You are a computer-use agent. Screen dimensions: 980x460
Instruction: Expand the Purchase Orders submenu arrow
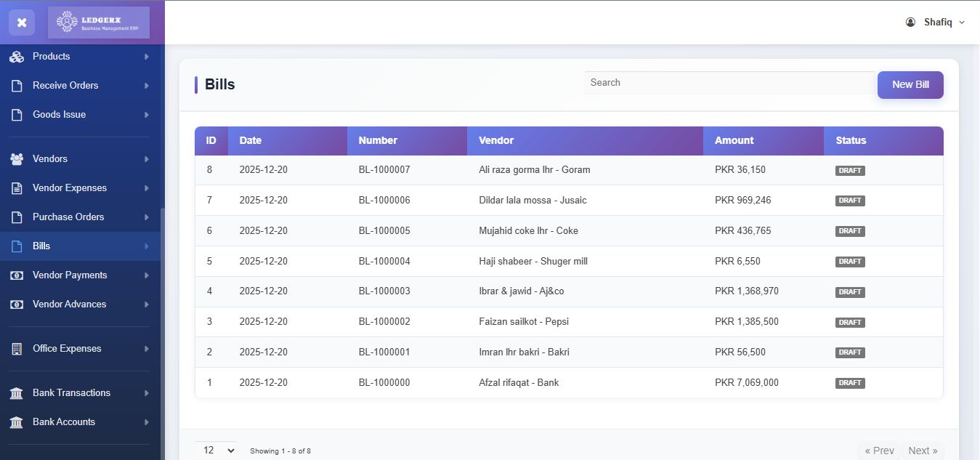(147, 217)
